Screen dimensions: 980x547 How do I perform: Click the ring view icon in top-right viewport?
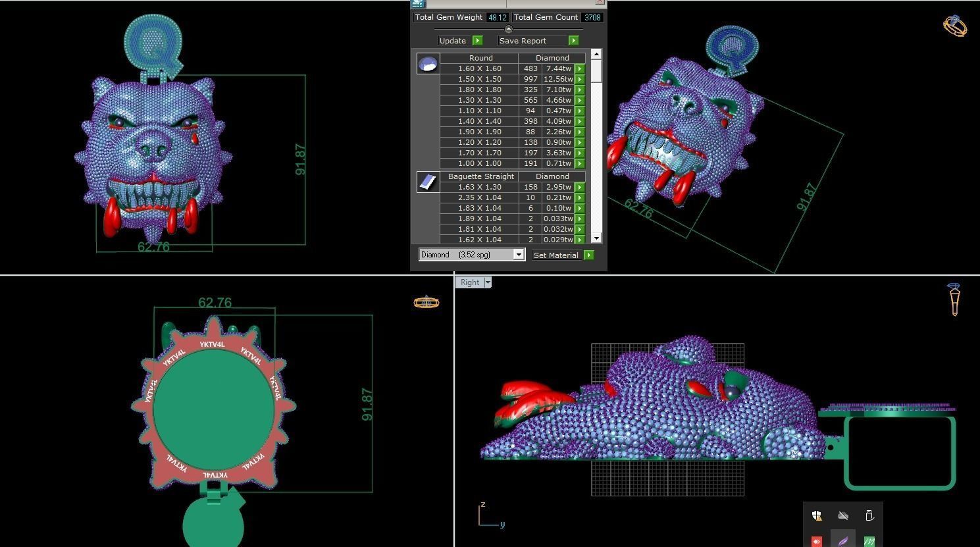tap(955, 26)
